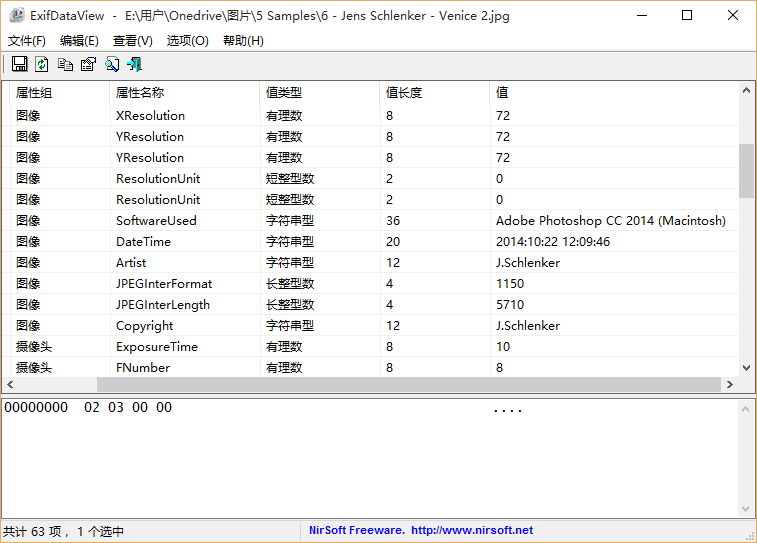
Task: Sort by the 值类型 column header
Action: pyautogui.click(x=284, y=93)
